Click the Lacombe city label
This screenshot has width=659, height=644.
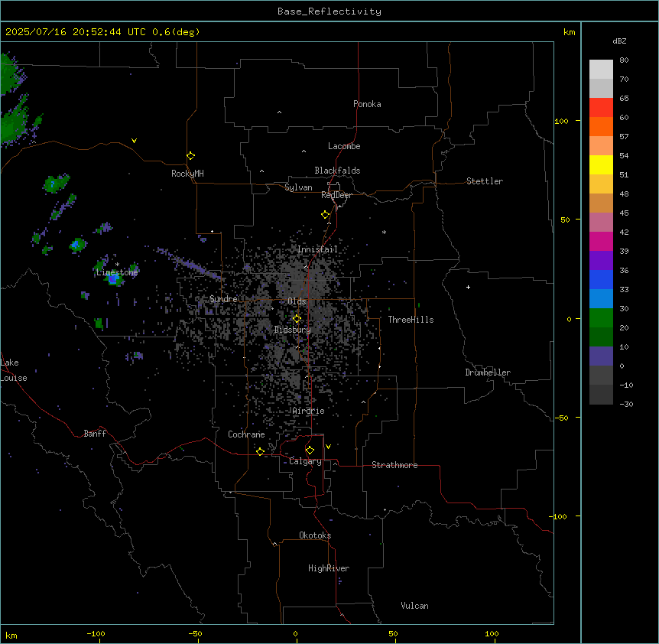coord(344,146)
